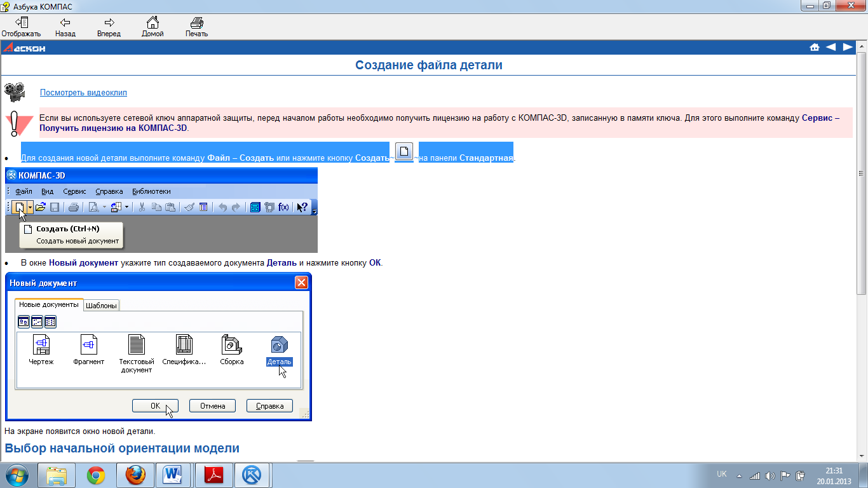The height and width of the screenshot is (488, 868).
Task: Click Вид menu in the КОМПАС-3D illustration
Action: pos(48,191)
